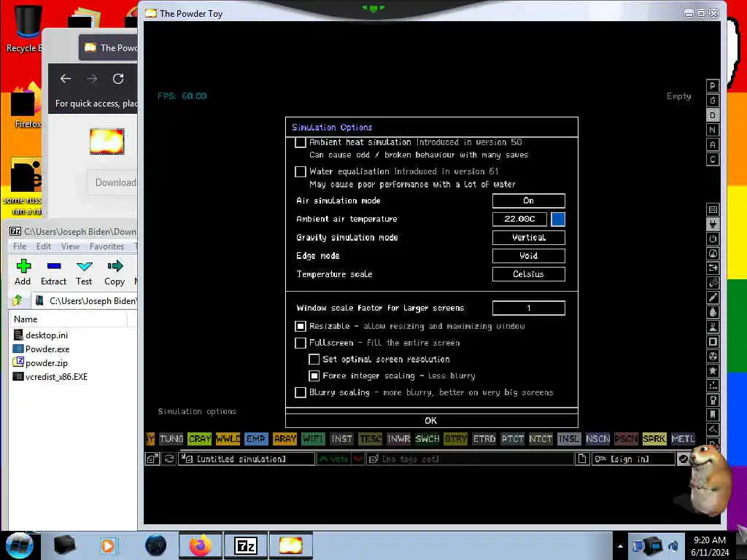Open the Game of Life dots category icon
The width and height of the screenshot is (747, 560).
pos(713,386)
